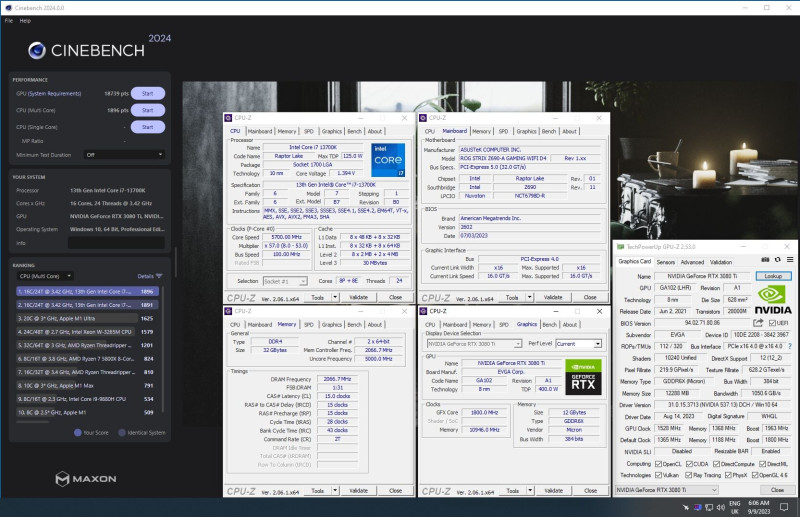Click the volume speaker tray icon
Screen dimensions: 800x517
tap(720, 507)
